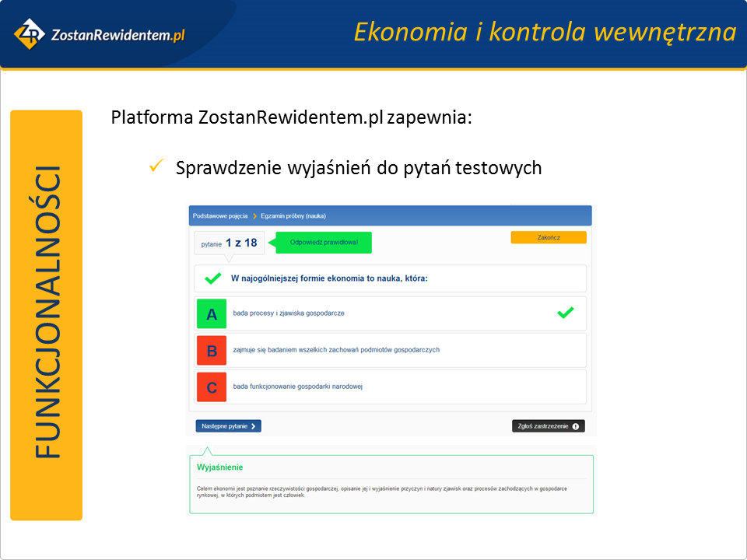The width and height of the screenshot is (747, 560).
Task: Open the 'Podstawowe pojęcia' breadcrumb
Action: 220,215
